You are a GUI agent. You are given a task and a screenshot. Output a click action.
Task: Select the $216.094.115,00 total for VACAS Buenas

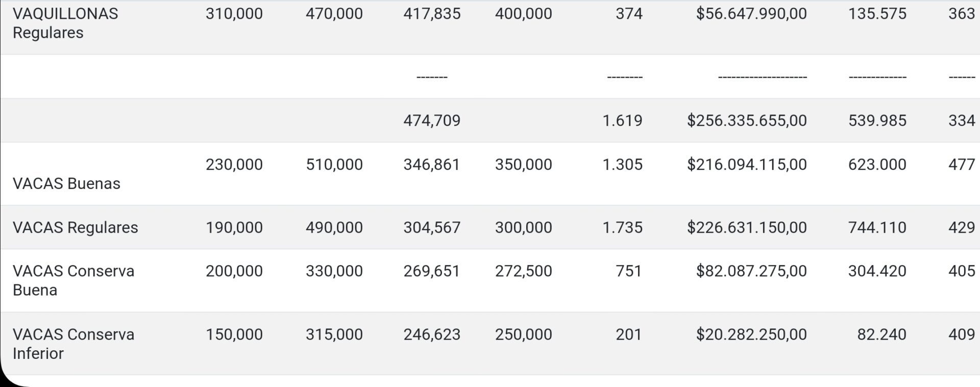tap(746, 164)
